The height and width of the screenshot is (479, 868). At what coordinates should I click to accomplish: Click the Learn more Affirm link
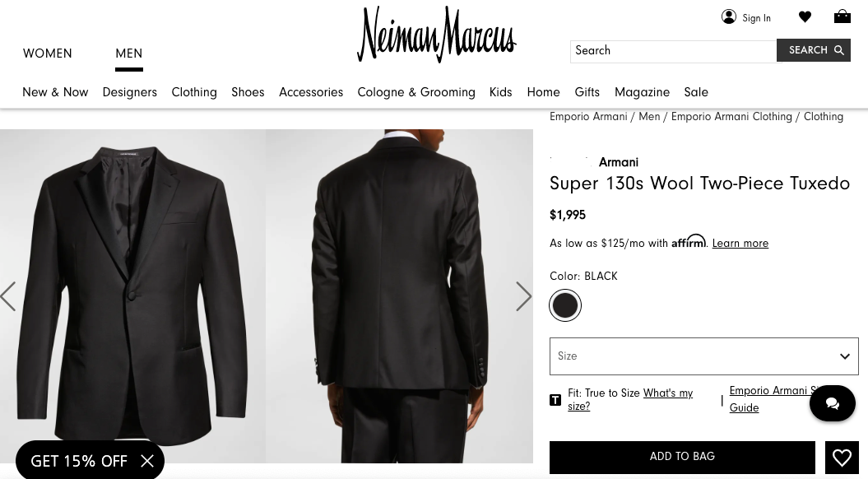pyautogui.click(x=740, y=244)
